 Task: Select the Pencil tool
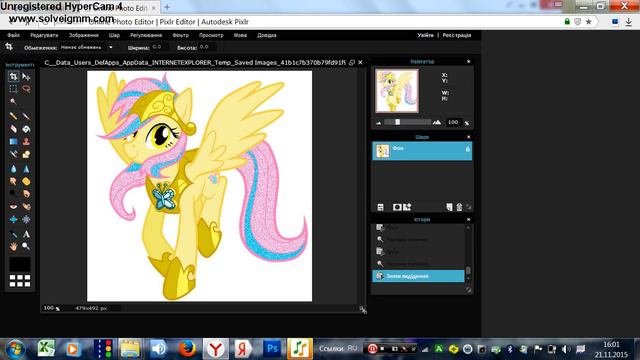point(13,116)
